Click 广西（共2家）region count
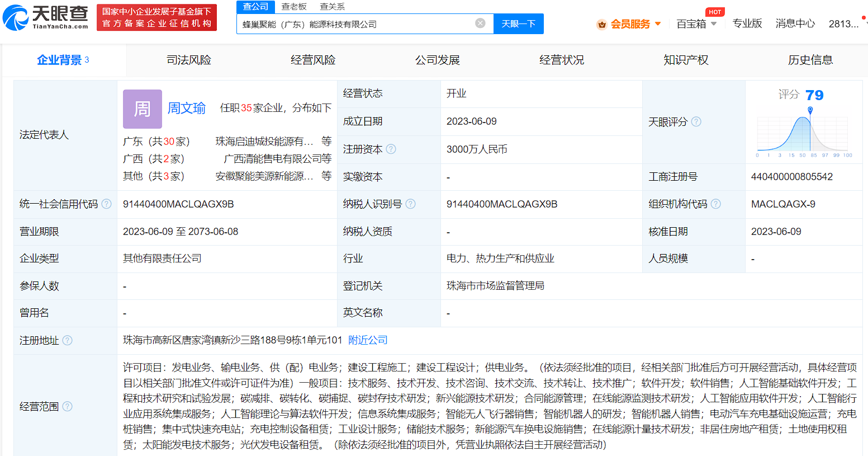The image size is (868, 456). click(154, 159)
